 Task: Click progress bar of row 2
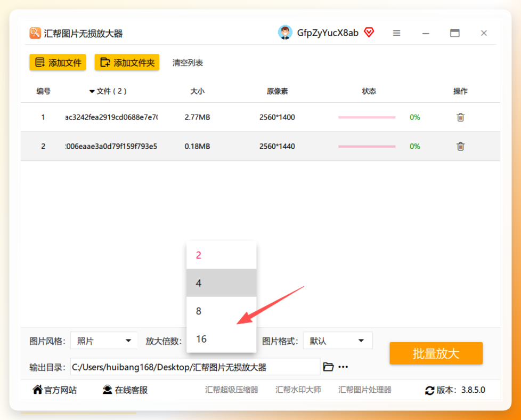(x=367, y=147)
